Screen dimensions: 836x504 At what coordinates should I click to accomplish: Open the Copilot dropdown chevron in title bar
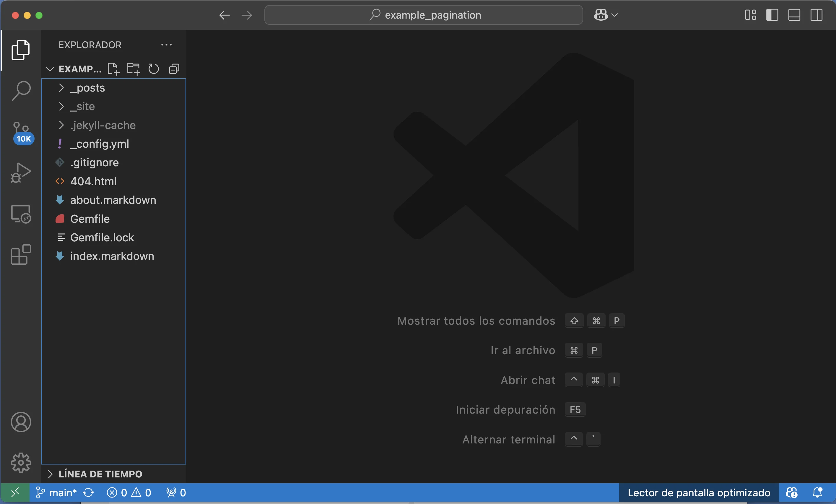coord(614,15)
